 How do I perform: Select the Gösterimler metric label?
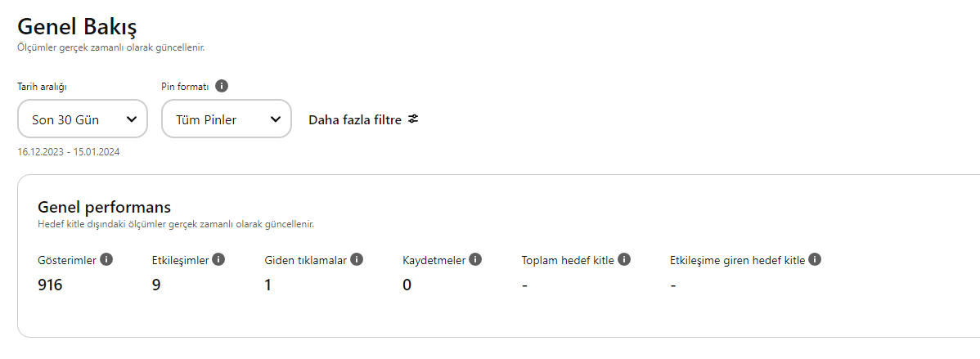[x=68, y=260]
